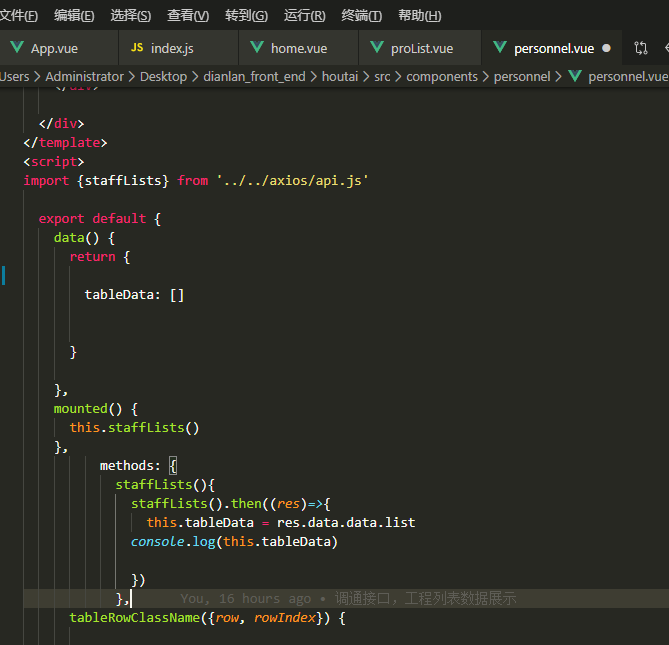Click blue git change marker in gutter

click(x=3, y=276)
